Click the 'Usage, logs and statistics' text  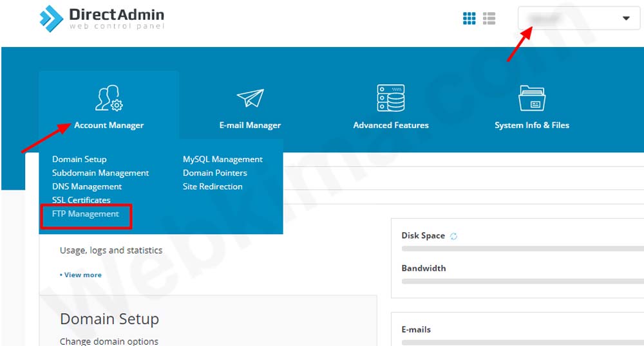[x=111, y=250]
